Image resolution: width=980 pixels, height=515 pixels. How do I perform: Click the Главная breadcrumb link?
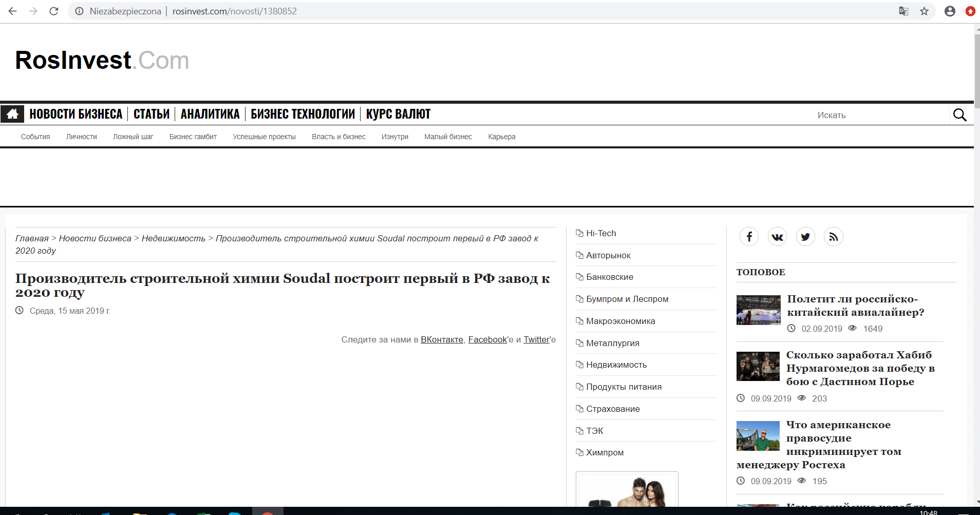click(32, 238)
